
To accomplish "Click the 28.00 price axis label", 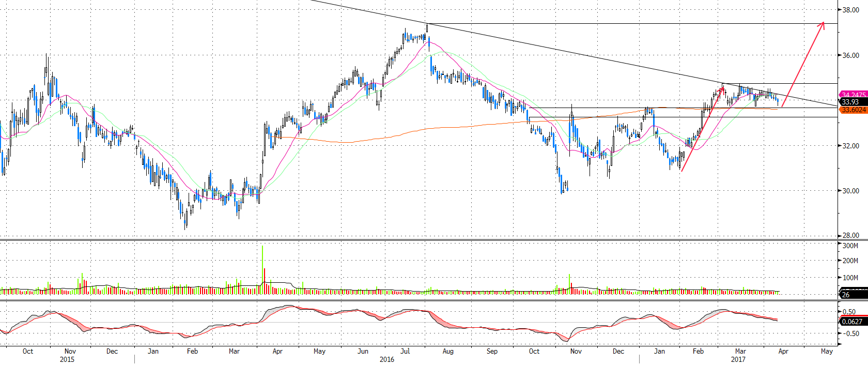I will tap(851, 235).
